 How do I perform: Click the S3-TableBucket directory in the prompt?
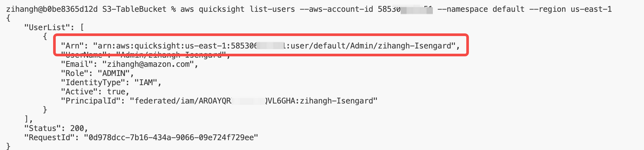click(x=134, y=9)
